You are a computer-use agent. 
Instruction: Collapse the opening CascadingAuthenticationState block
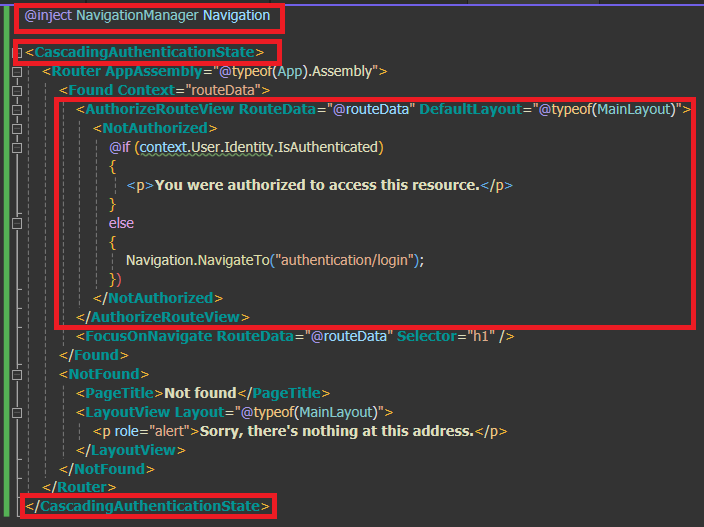click(x=18, y=53)
